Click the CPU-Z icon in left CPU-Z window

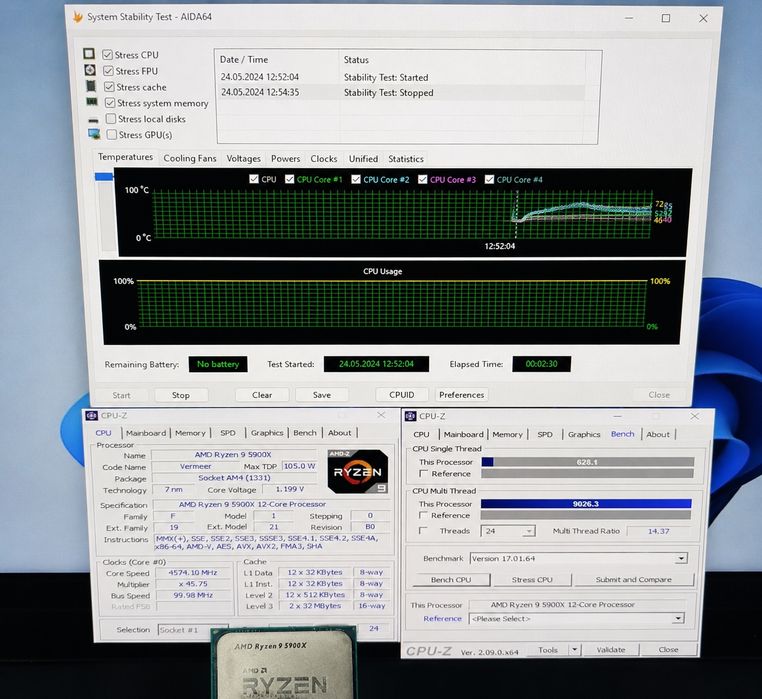tap(91, 416)
